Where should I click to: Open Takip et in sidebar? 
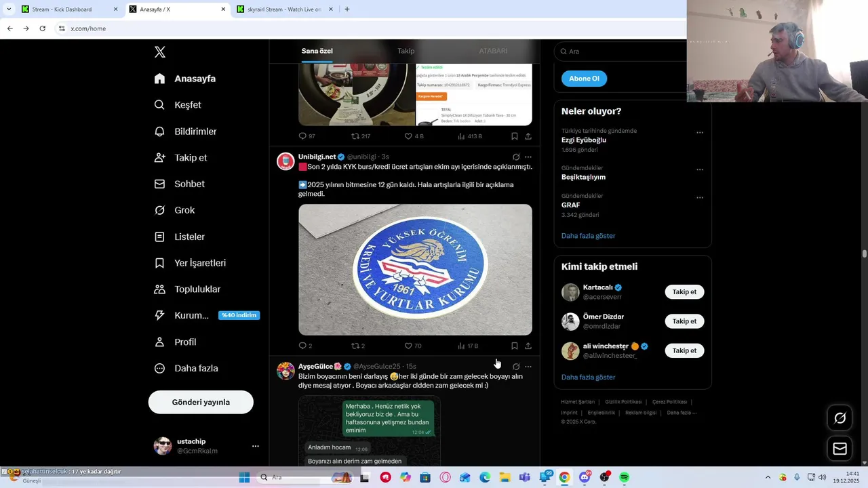pyautogui.click(x=180, y=157)
